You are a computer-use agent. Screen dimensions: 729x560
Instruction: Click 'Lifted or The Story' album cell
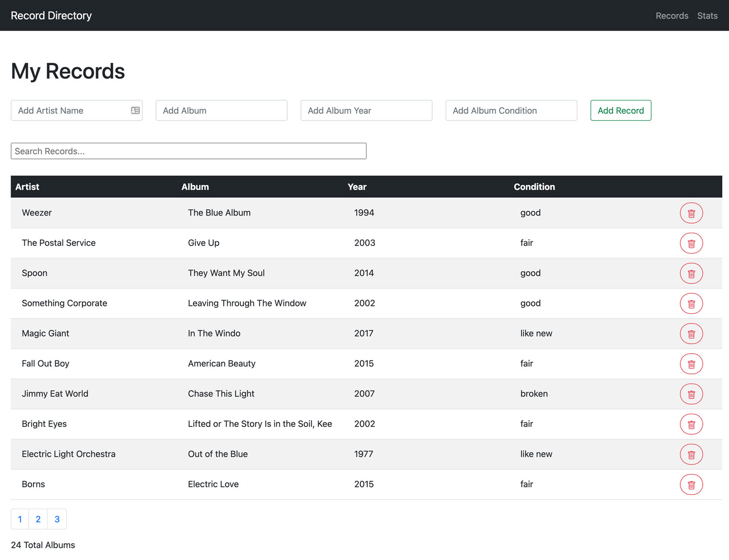260,424
